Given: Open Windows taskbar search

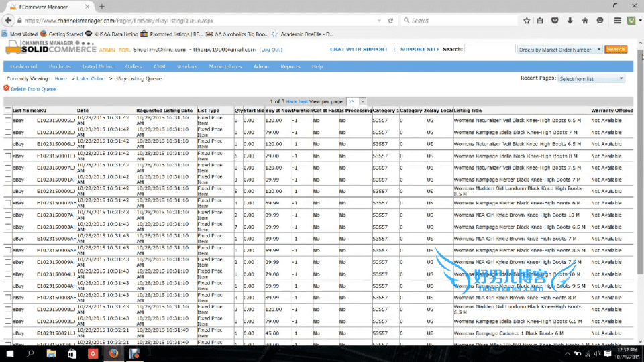Looking at the screenshot, I should click(30, 353).
